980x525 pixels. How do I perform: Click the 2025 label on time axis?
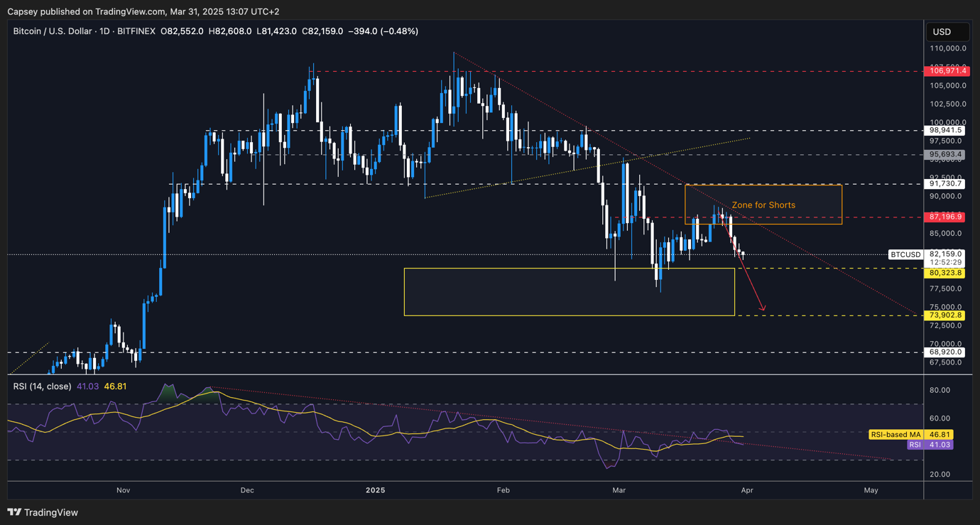pyautogui.click(x=375, y=490)
